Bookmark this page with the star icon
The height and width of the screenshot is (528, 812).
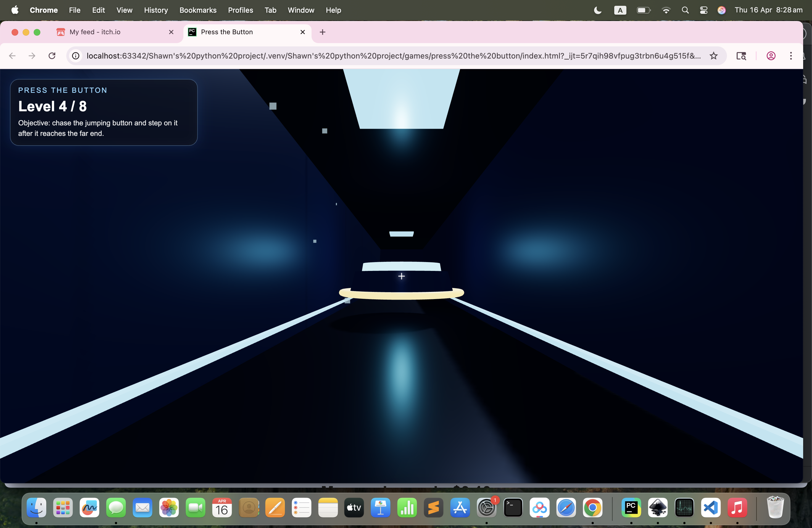click(x=713, y=56)
